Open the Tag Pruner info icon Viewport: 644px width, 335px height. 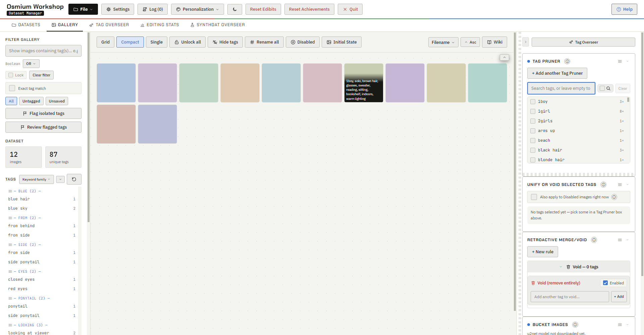point(567,61)
